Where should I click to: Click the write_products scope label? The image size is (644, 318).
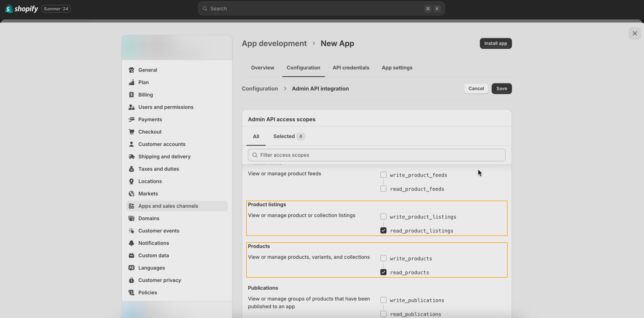411,258
